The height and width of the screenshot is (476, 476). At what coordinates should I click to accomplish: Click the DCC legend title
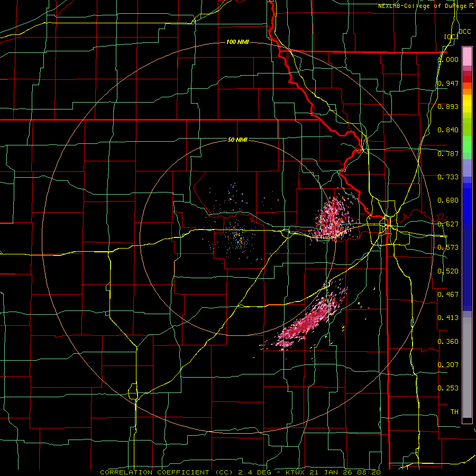click(x=464, y=32)
